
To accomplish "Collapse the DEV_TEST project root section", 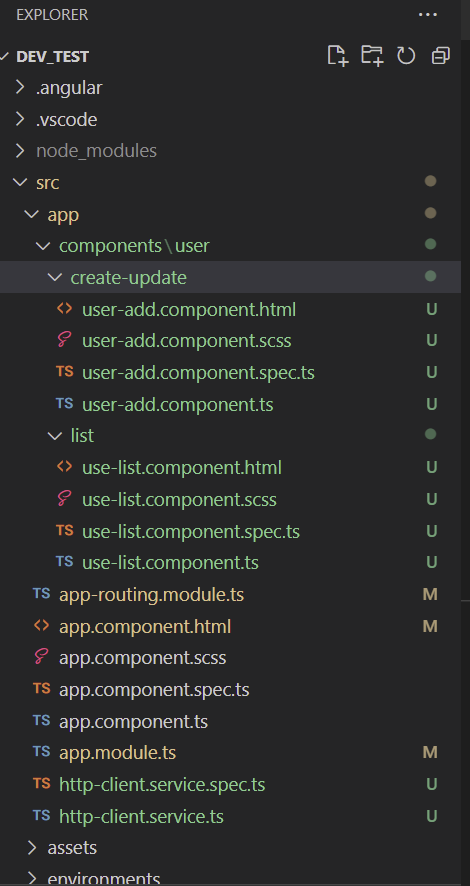I will pos(230,56).
